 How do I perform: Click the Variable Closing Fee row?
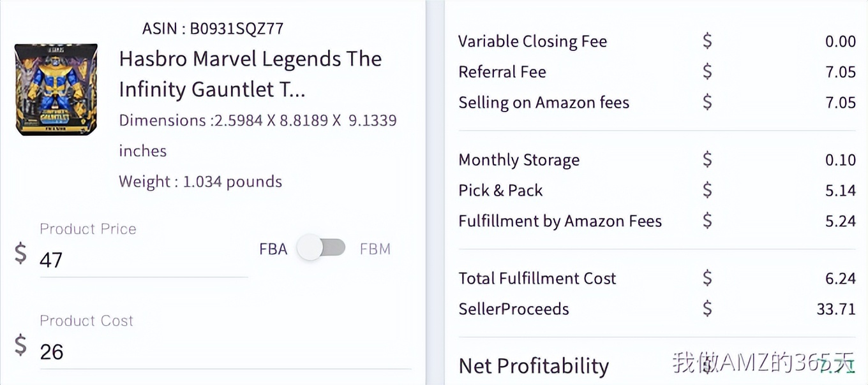pos(532,41)
